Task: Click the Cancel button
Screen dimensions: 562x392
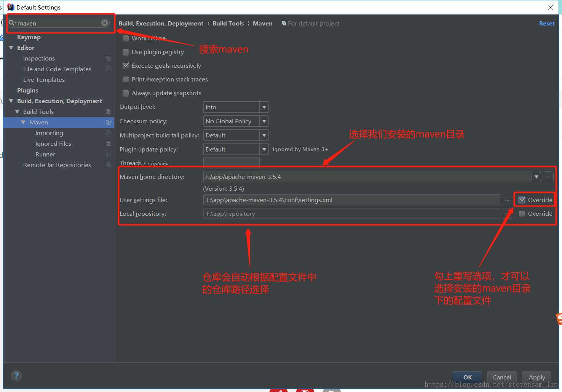Action: 502,377
